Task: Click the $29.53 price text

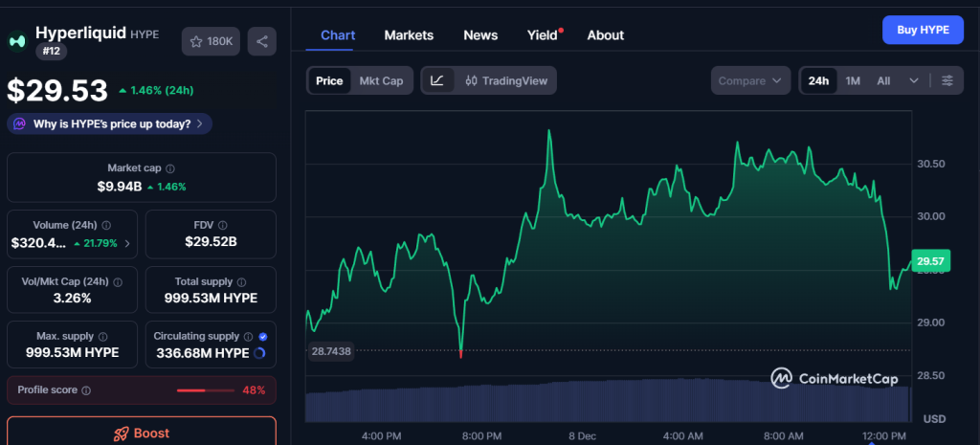Action: pos(57,91)
